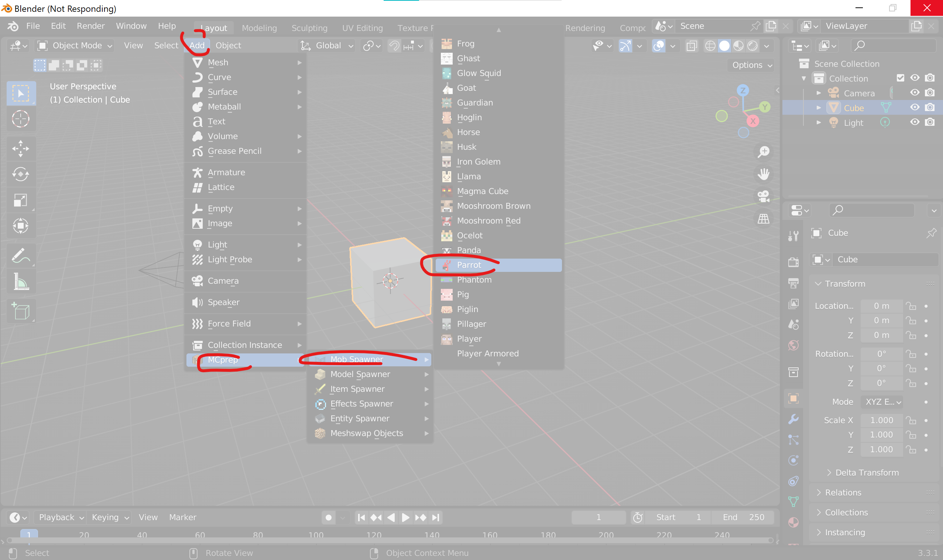The width and height of the screenshot is (943, 560).
Task: Toggle camera view using the viewport camera icon
Action: coord(763,196)
